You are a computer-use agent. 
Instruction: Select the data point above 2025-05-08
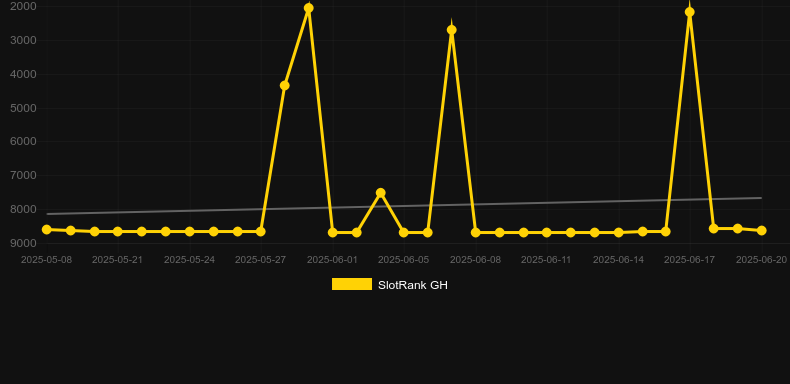click(47, 229)
